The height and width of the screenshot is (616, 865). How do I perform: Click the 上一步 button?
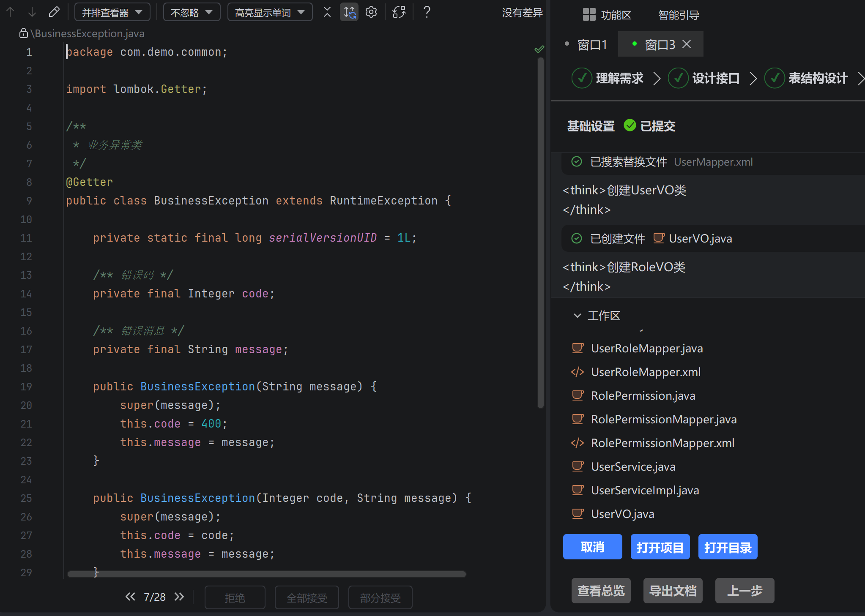tap(745, 591)
